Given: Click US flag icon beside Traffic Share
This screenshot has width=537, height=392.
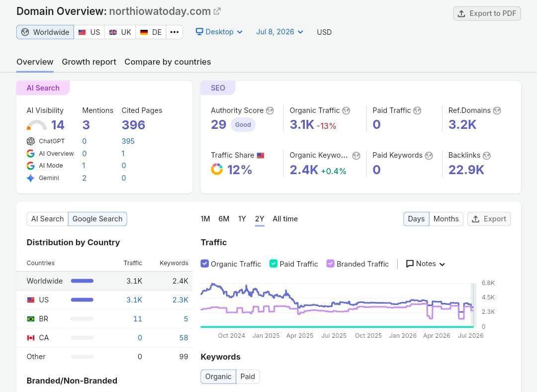Looking at the screenshot, I should [x=261, y=155].
